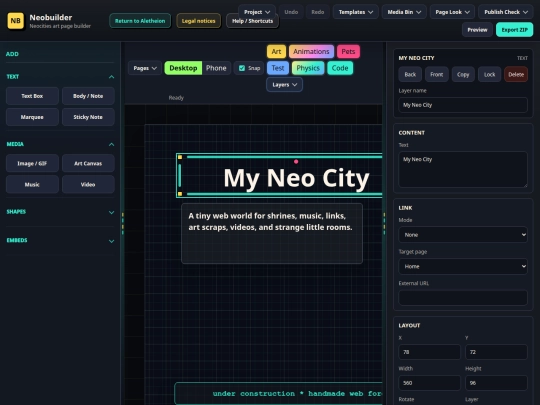Viewport: 540px width, 405px height.
Task: Collapse the TEXT section chevron
Action: click(x=111, y=77)
